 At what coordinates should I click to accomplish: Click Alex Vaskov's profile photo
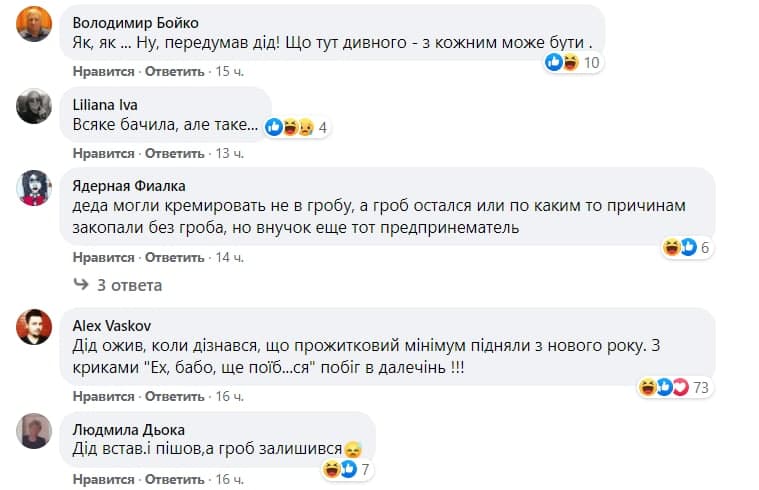(x=35, y=327)
